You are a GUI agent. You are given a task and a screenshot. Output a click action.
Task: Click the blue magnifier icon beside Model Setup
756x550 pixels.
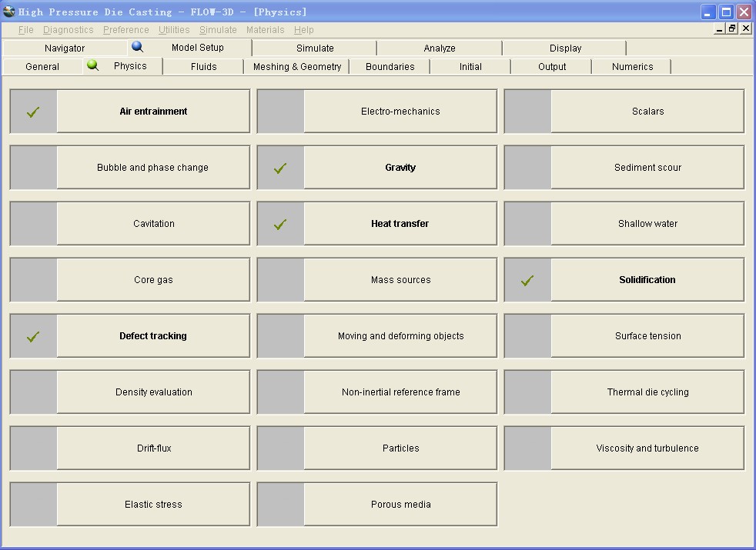pyautogui.click(x=137, y=47)
